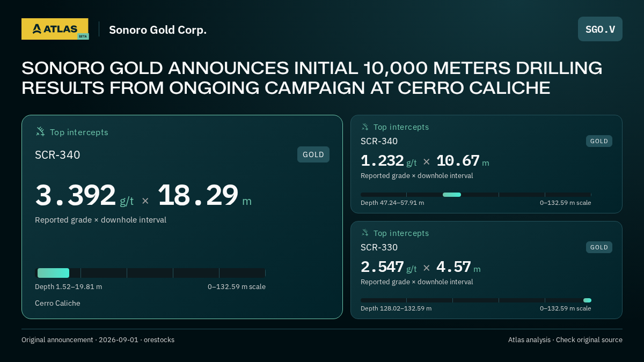The width and height of the screenshot is (644, 362).
Task: Click the Depth 128.02–132.59 m caption
Action: click(396, 308)
